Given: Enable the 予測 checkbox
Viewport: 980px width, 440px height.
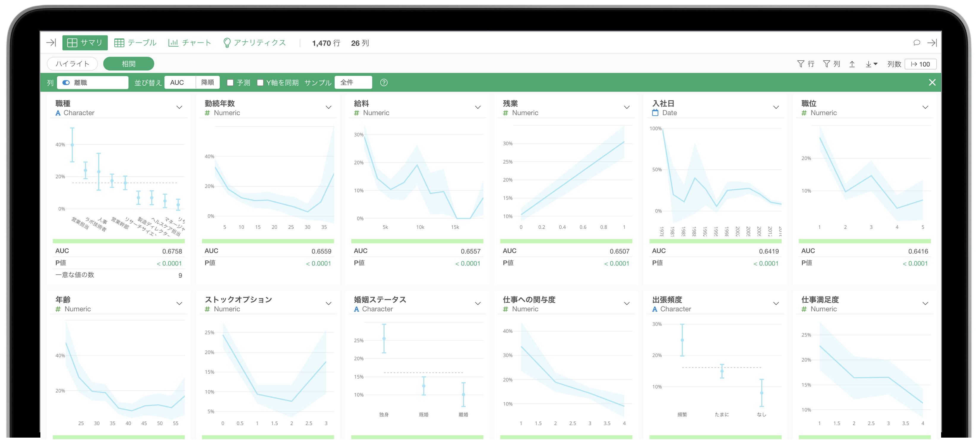Looking at the screenshot, I should [x=230, y=83].
